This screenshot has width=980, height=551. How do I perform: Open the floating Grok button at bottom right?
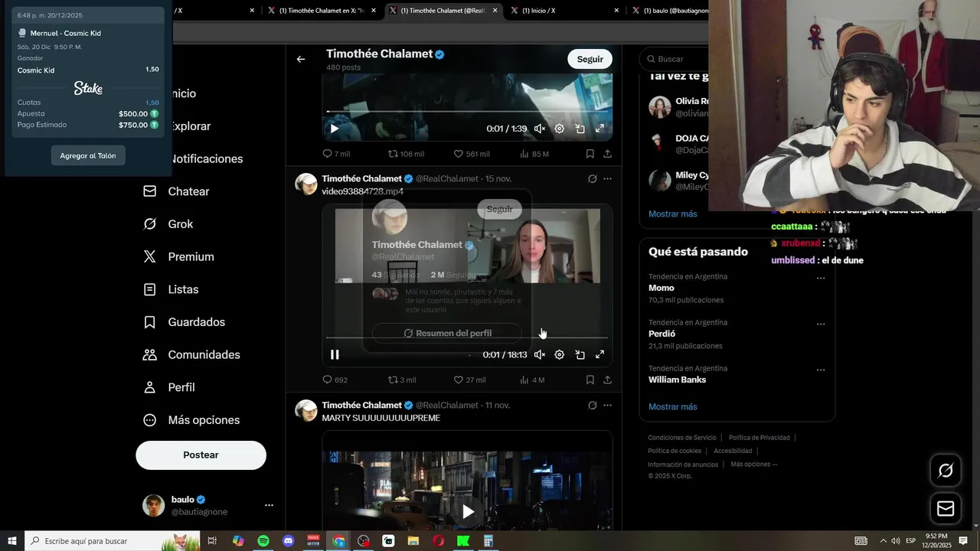pos(946,471)
